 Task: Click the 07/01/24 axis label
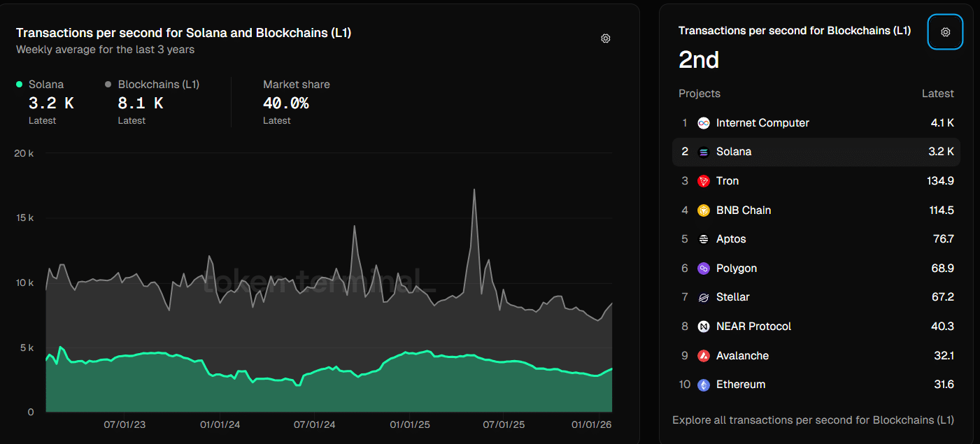313,424
